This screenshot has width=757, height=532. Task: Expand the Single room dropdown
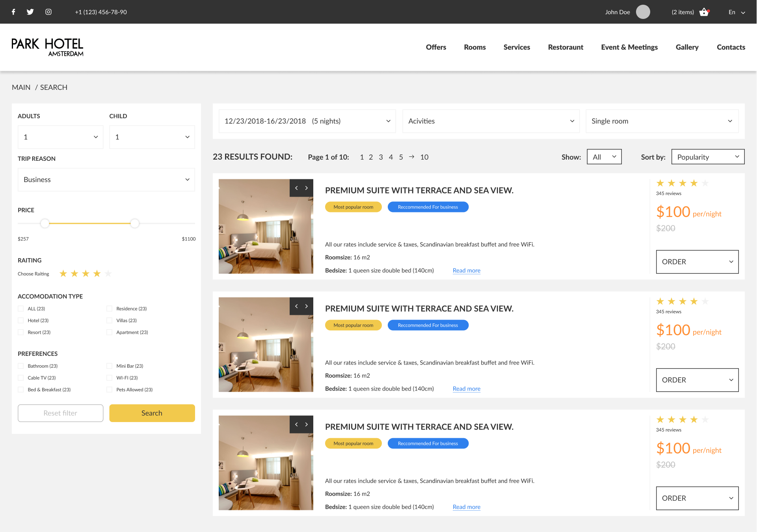[x=662, y=121]
